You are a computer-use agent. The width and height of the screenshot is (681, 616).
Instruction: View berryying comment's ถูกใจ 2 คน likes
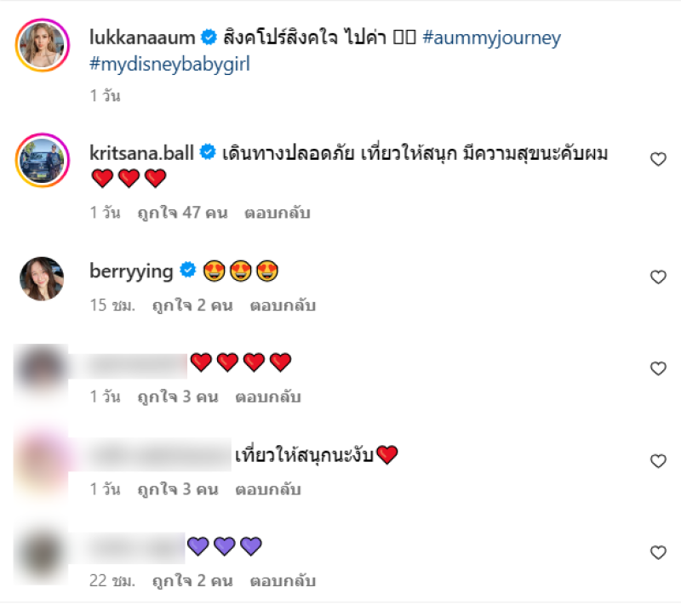(192, 305)
